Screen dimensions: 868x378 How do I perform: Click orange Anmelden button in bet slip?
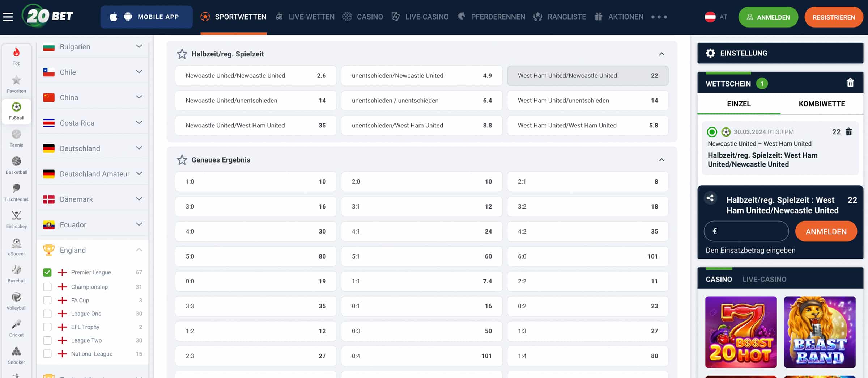[826, 231]
